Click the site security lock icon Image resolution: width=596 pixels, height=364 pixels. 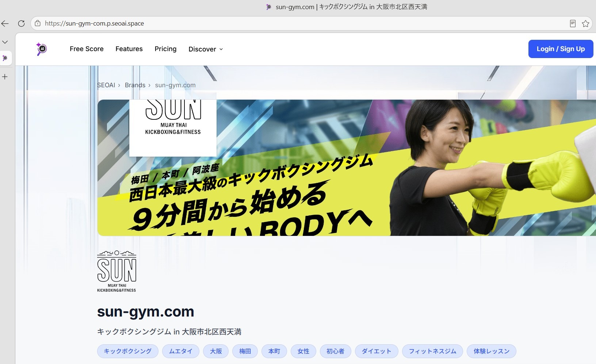click(37, 23)
